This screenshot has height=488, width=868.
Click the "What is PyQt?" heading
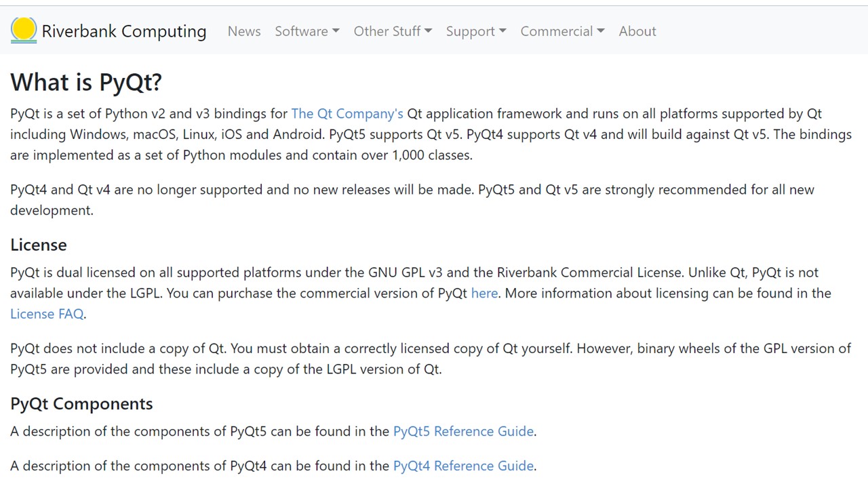(x=86, y=82)
